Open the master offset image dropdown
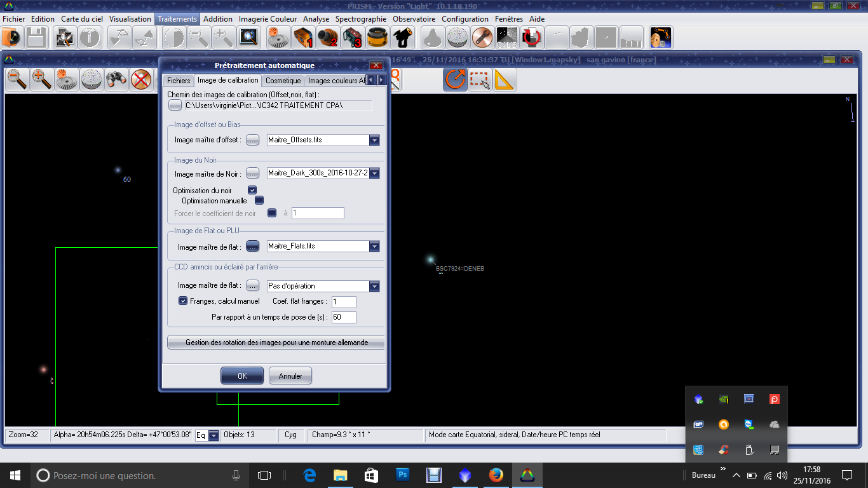This screenshot has width=868, height=488. point(374,140)
